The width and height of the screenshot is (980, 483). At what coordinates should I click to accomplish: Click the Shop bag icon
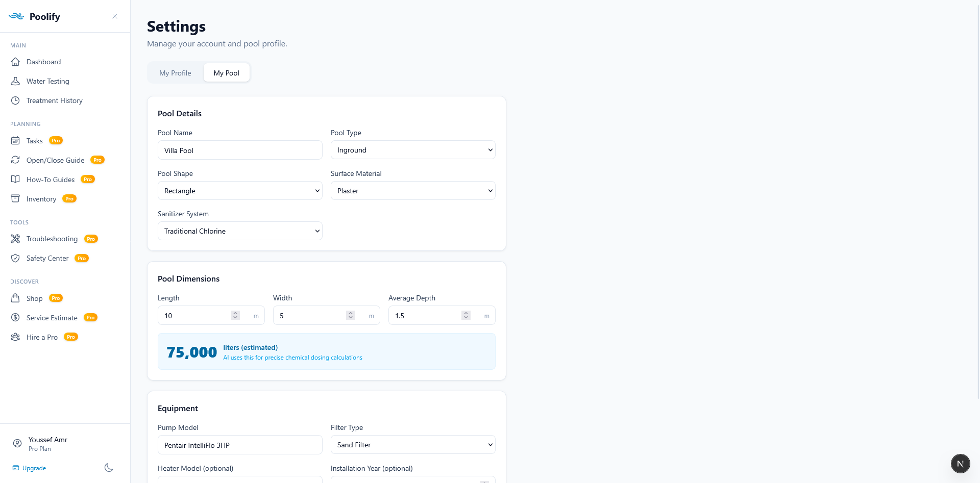click(15, 298)
